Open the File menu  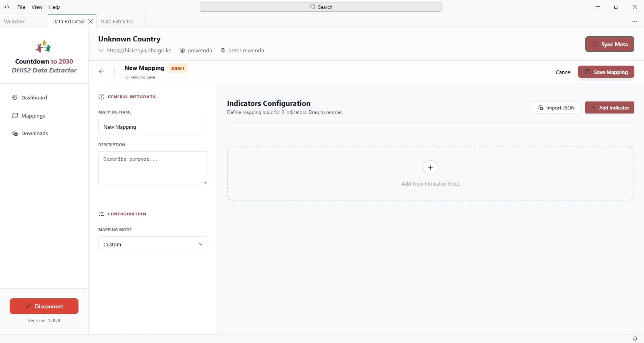pos(21,7)
